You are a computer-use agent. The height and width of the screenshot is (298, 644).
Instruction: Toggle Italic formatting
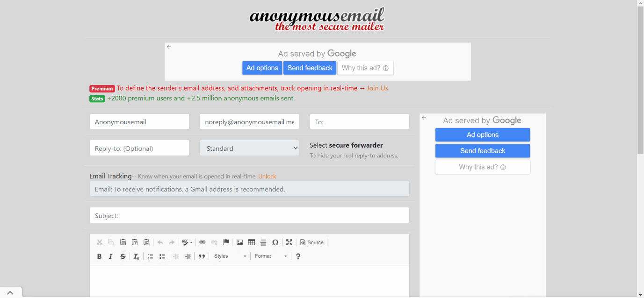[x=111, y=256]
